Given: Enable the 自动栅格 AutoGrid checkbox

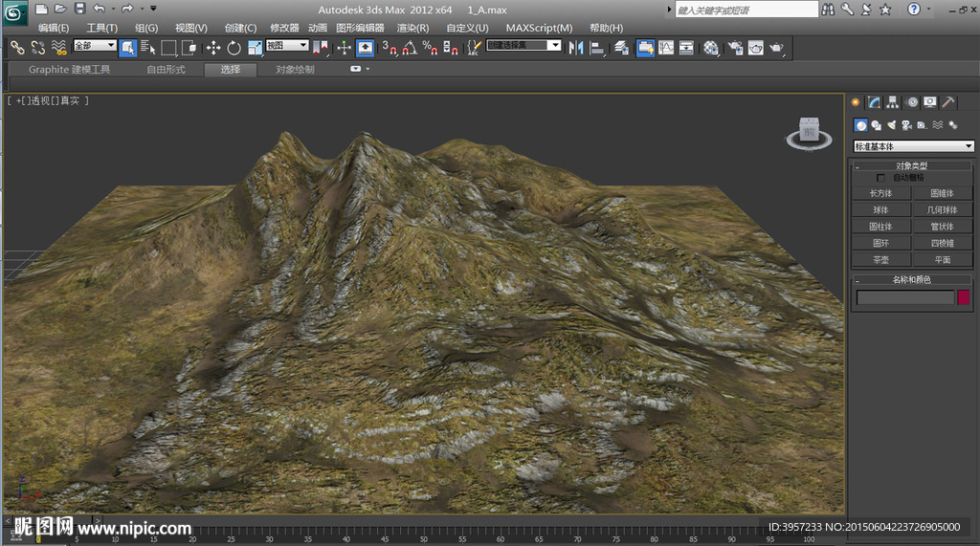Looking at the screenshot, I should (x=881, y=178).
